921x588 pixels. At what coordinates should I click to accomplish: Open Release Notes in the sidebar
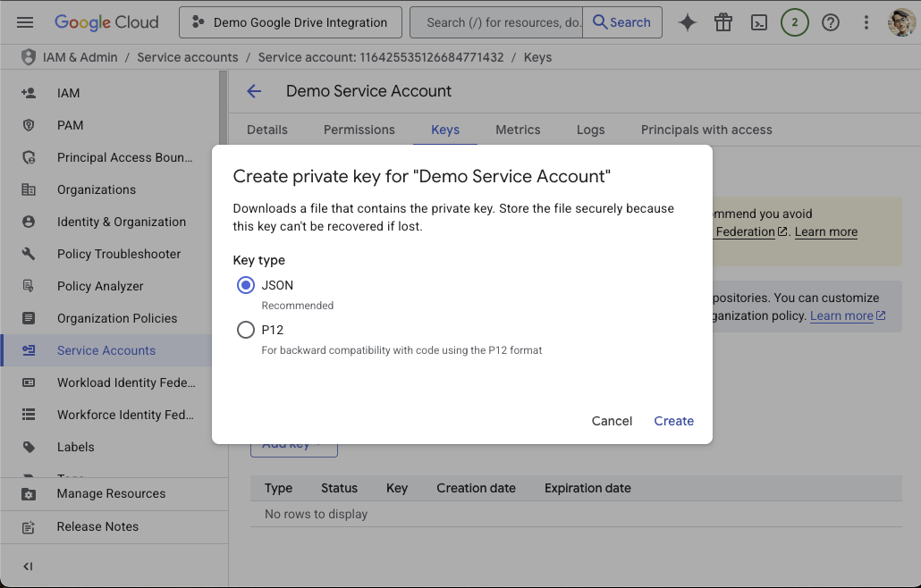coord(114,527)
